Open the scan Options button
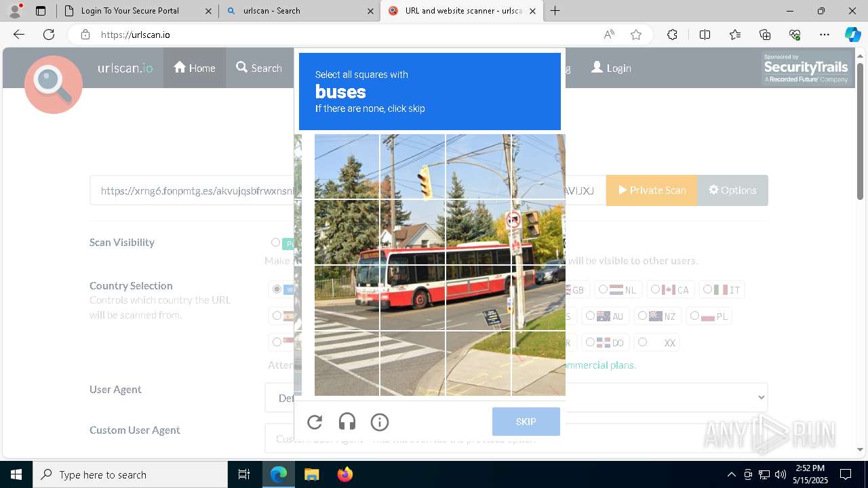This screenshot has width=868, height=488. pos(732,190)
